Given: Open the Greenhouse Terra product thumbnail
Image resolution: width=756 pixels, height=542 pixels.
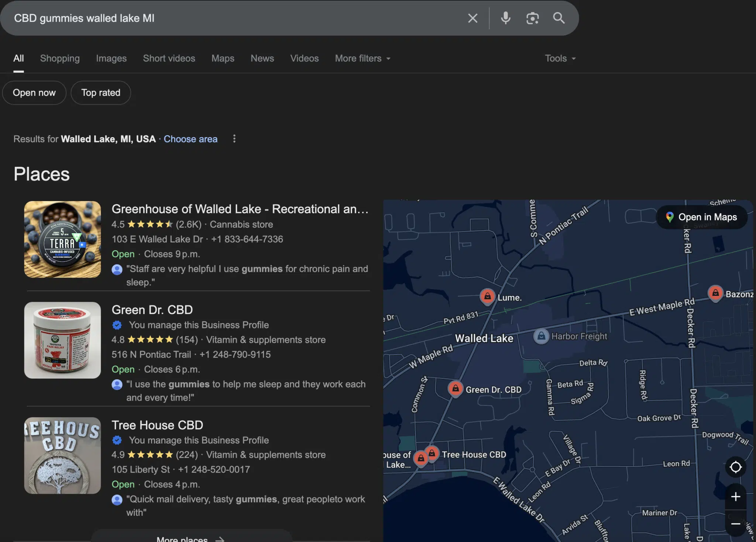Looking at the screenshot, I should (x=62, y=239).
